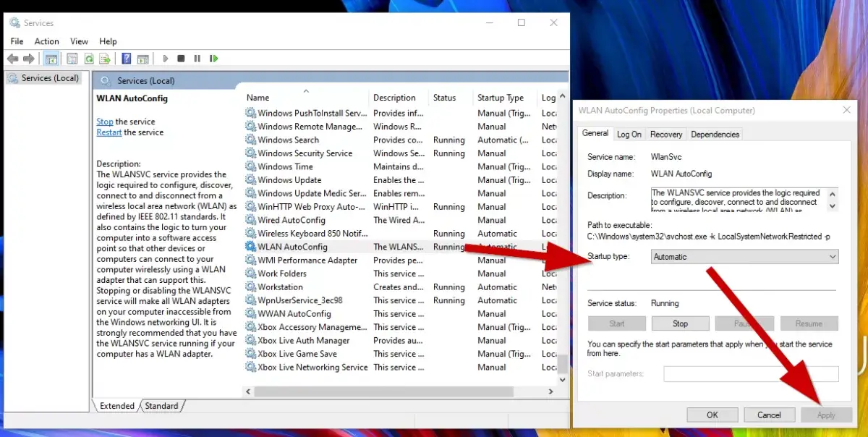The width and height of the screenshot is (868, 437).
Task: Open the View menu
Action: (x=80, y=41)
